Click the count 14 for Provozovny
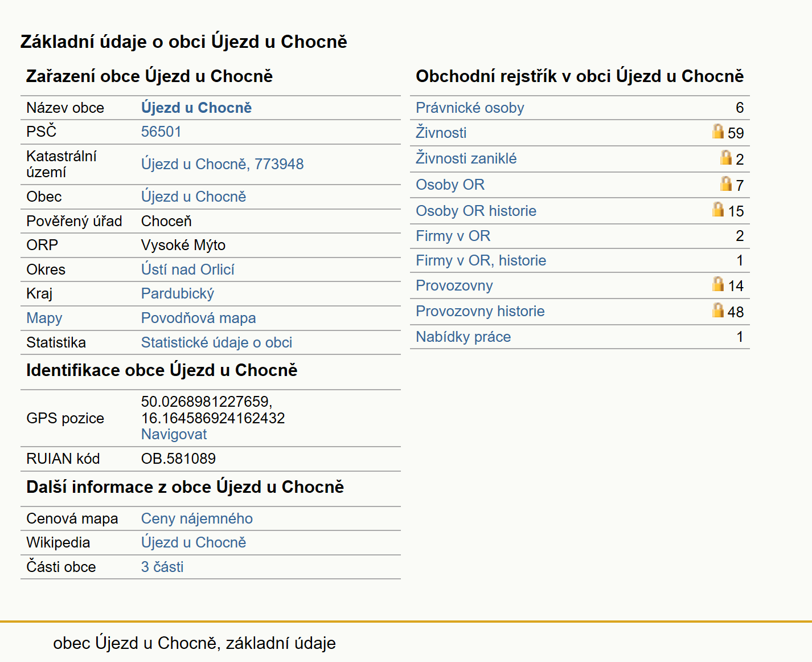The width and height of the screenshot is (812, 662). 736,286
